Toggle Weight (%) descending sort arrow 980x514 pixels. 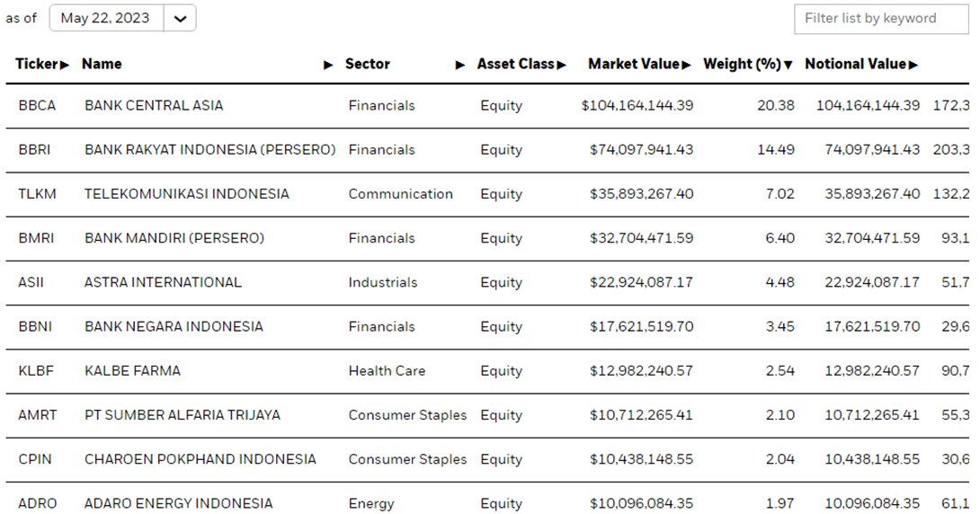coord(788,65)
